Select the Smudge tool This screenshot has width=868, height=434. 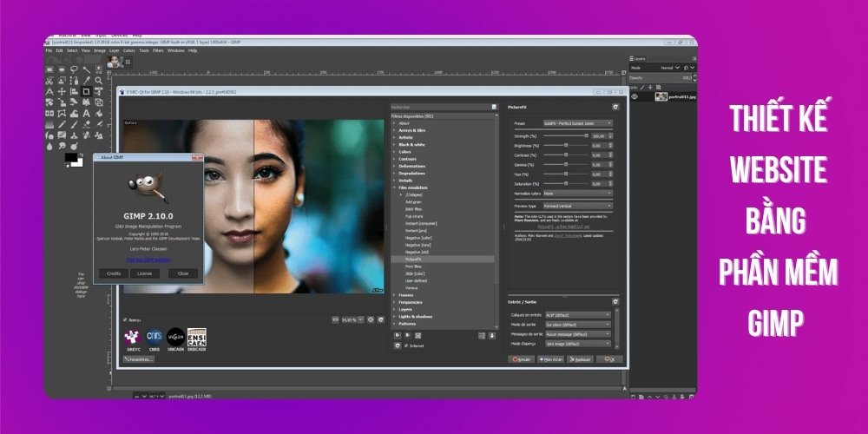click(62, 146)
